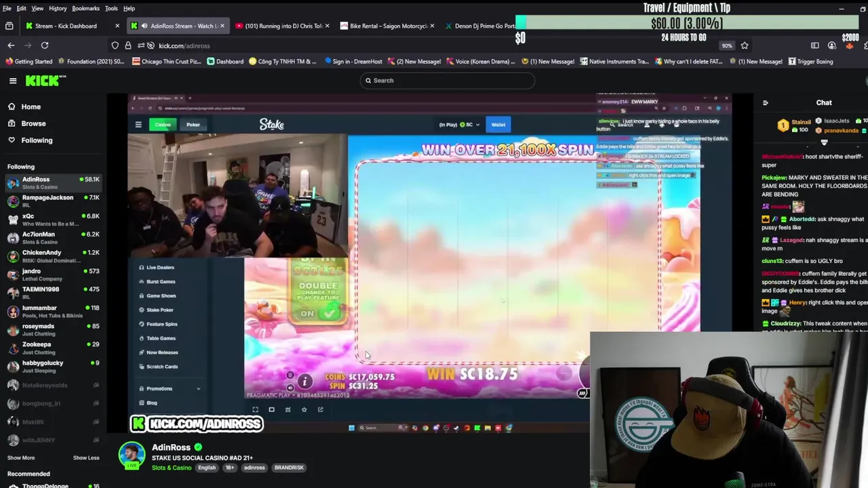
Task: Open Zookeepa channel in Following list
Action: point(53,348)
